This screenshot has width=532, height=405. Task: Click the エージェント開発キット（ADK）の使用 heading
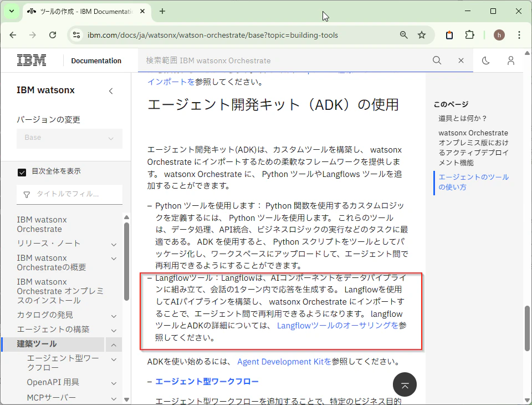coord(273,105)
